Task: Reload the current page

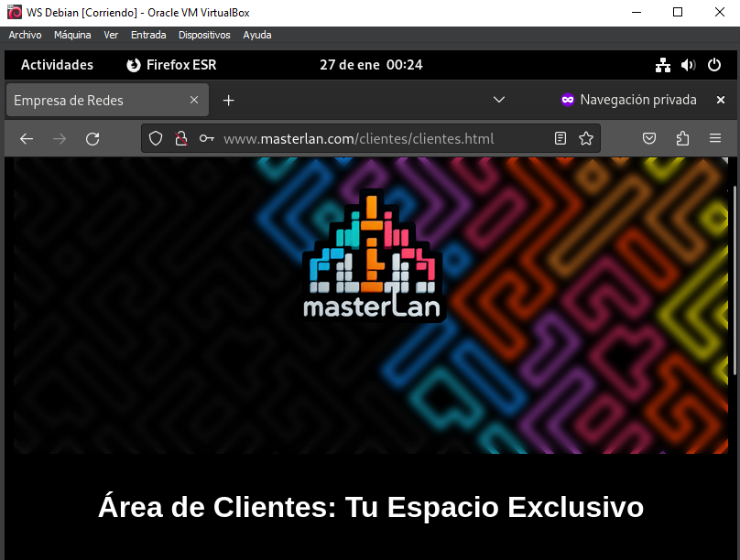Action: point(92,138)
